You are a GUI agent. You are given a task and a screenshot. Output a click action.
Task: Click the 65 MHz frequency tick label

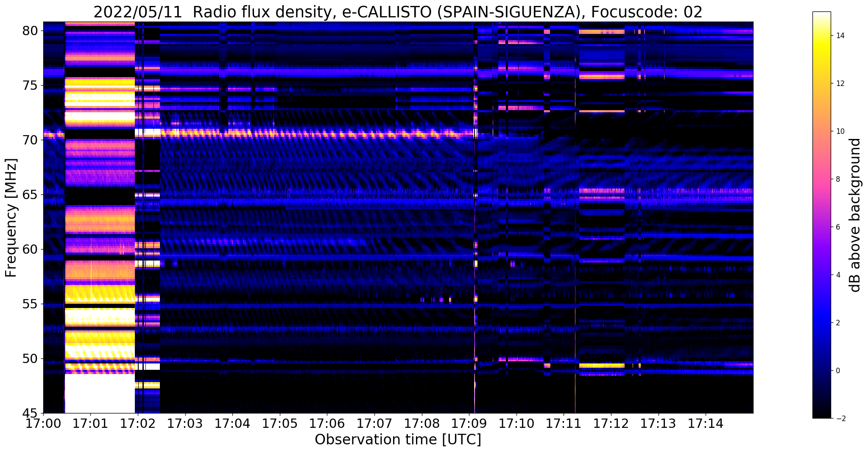tap(31, 195)
